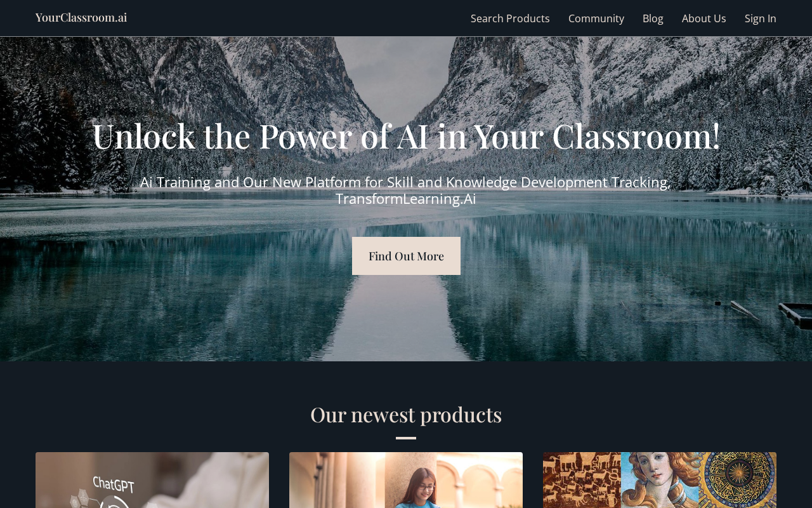Open the YourClassroom.ai home logo
Viewport: 812px width, 508px height.
81,18
